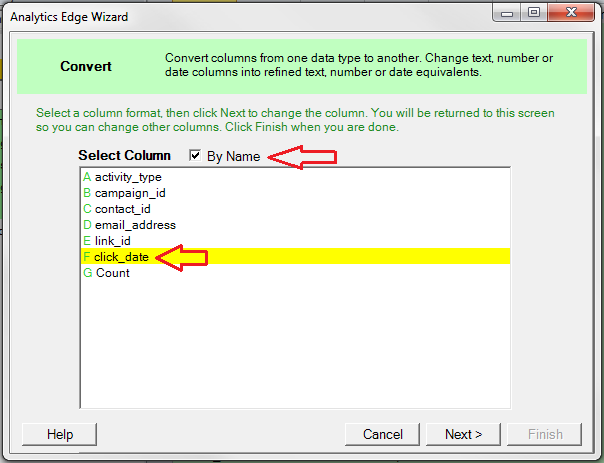Open Help for the wizard
Viewport: 604px width, 463px height.
[60, 434]
